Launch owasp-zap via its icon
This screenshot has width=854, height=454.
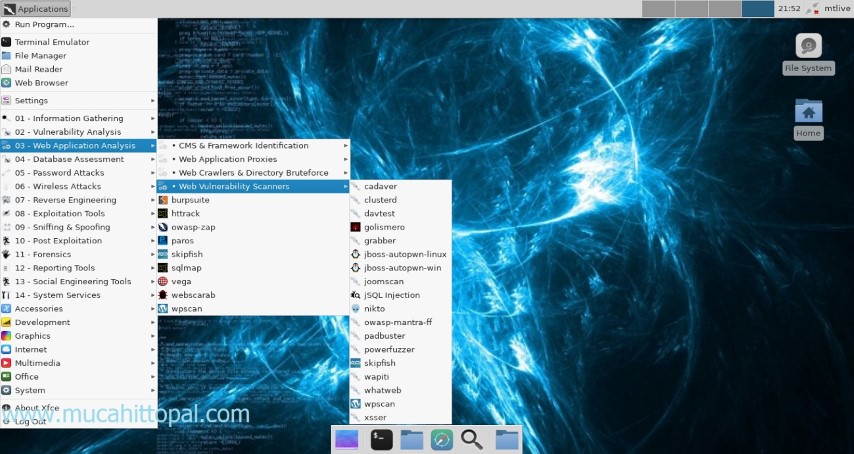(x=162, y=227)
